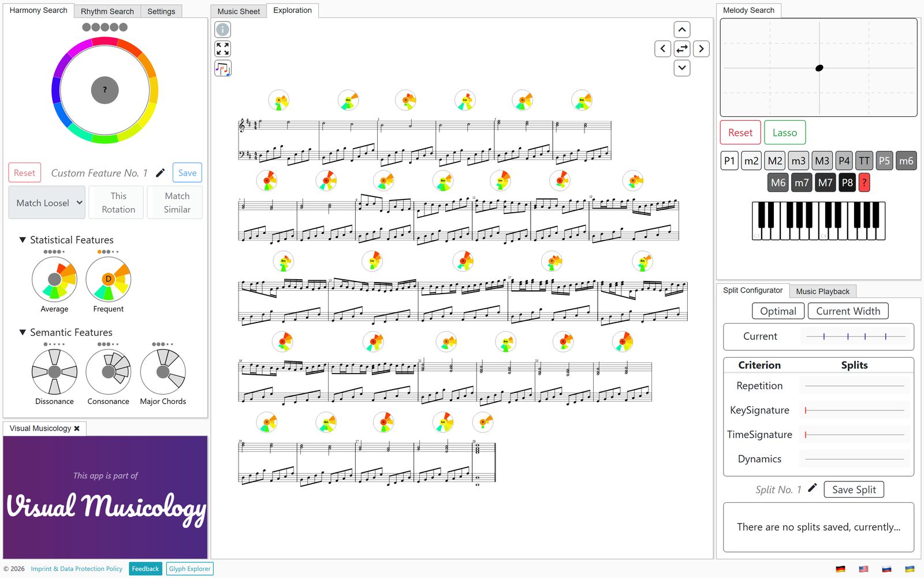The height and width of the screenshot is (578, 924).
Task: Activate the Lasso selection button
Action: [x=785, y=132]
